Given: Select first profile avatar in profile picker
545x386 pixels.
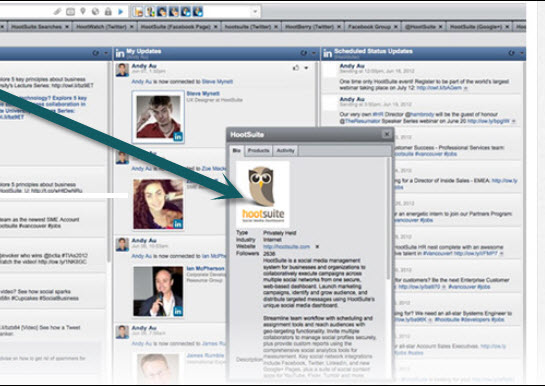Looking at the screenshot, I should 139,11.
